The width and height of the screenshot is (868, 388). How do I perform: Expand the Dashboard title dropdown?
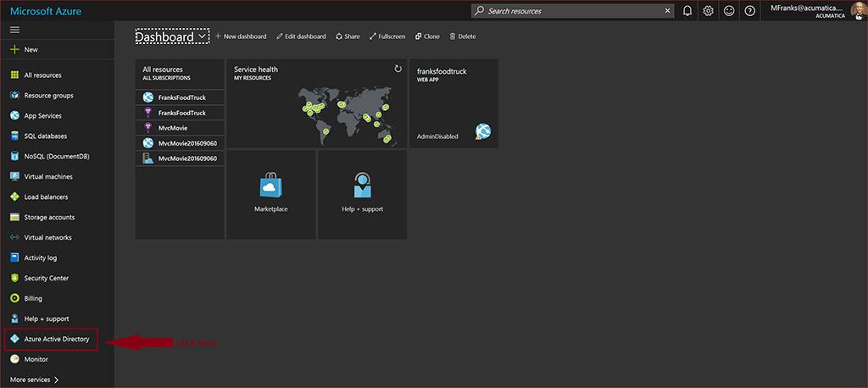tap(202, 36)
